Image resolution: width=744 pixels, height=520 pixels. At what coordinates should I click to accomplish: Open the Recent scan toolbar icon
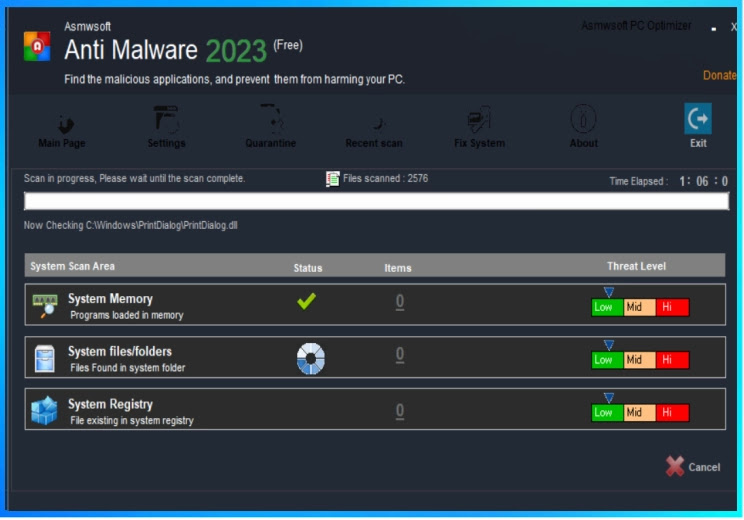378,123
